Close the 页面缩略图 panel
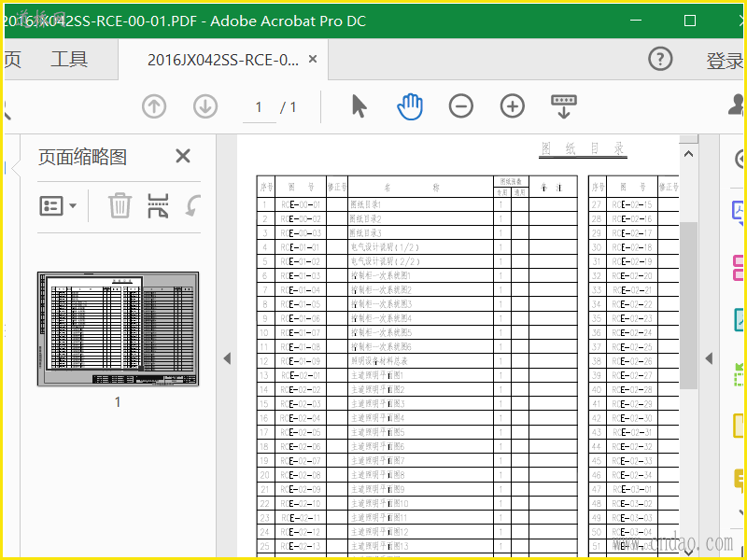Image resolution: width=747 pixels, height=560 pixels. pyautogui.click(x=183, y=156)
